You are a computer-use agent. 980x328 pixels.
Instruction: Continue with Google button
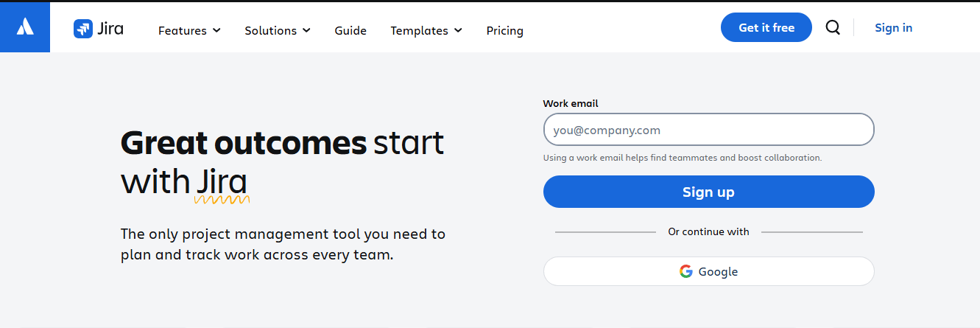coord(708,271)
